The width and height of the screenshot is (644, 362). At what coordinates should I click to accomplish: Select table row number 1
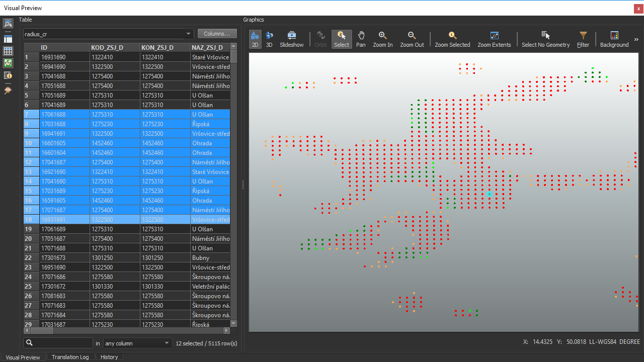31,57
